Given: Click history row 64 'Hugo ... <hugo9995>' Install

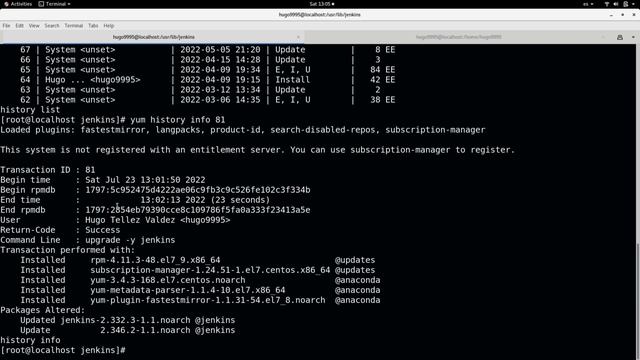Looking at the screenshot, I should tap(207, 80).
